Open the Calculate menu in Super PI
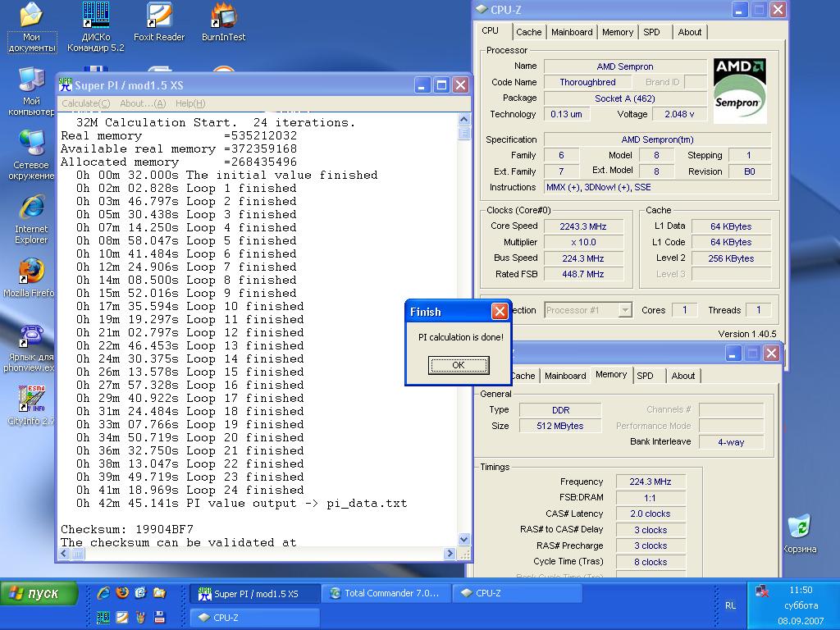 click(x=85, y=103)
